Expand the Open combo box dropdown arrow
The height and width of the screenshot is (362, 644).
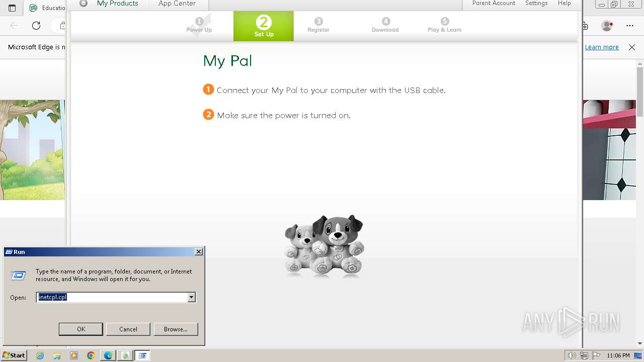(x=191, y=297)
